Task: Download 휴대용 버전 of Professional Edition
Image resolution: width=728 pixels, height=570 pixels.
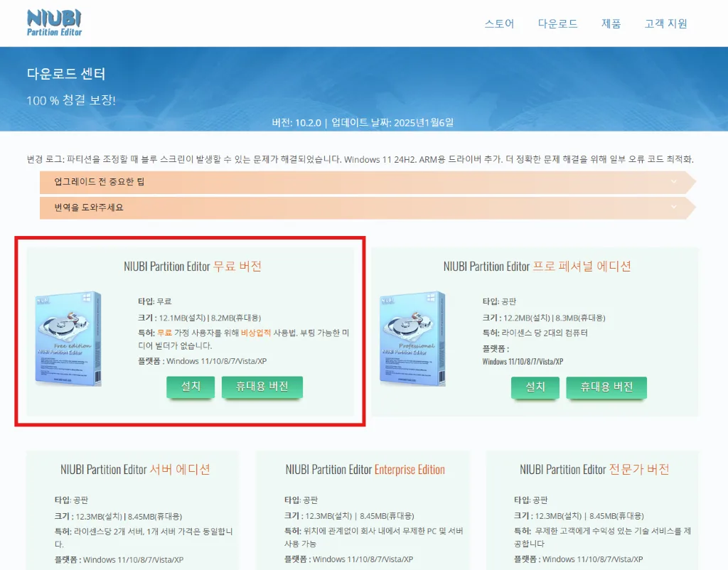Action: point(606,387)
